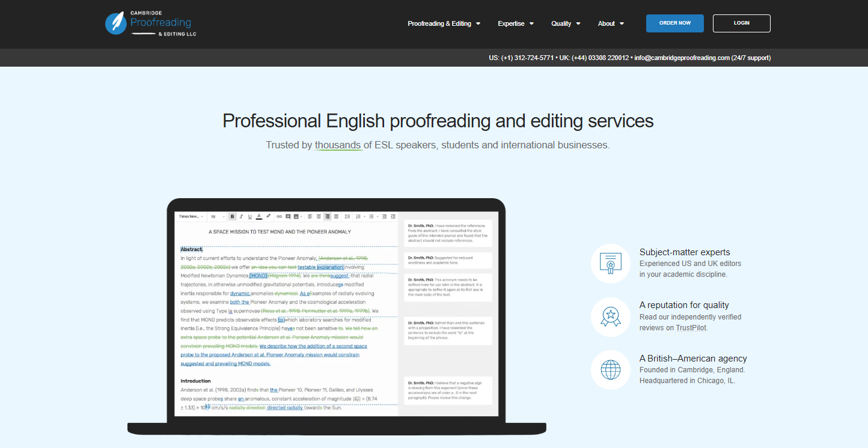Click the numbered list icon

click(359, 216)
